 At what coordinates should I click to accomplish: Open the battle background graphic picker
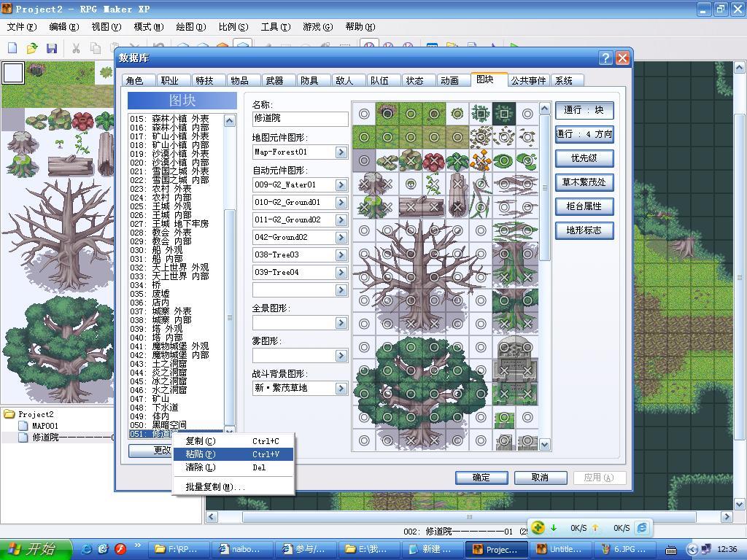tap(341, 388)
